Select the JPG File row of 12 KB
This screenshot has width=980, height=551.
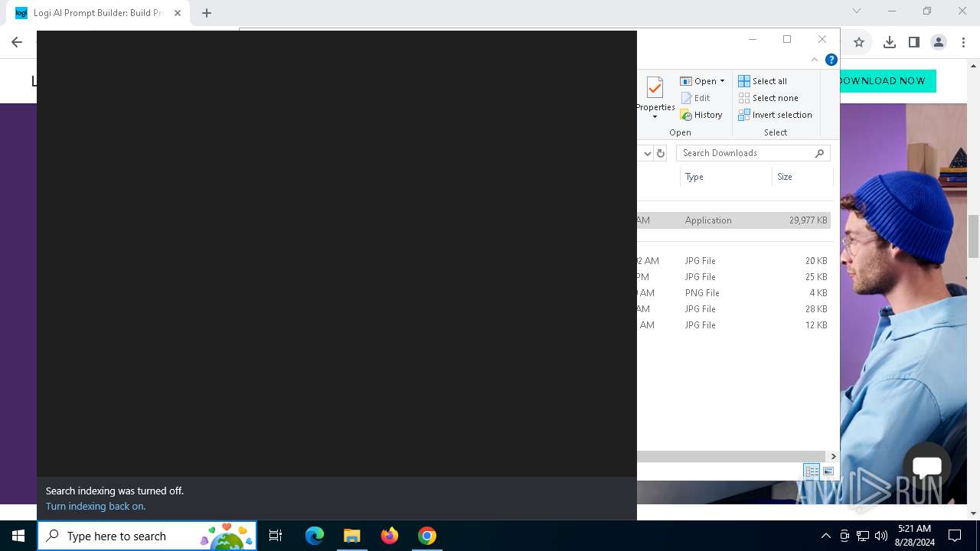click(734, 325)
